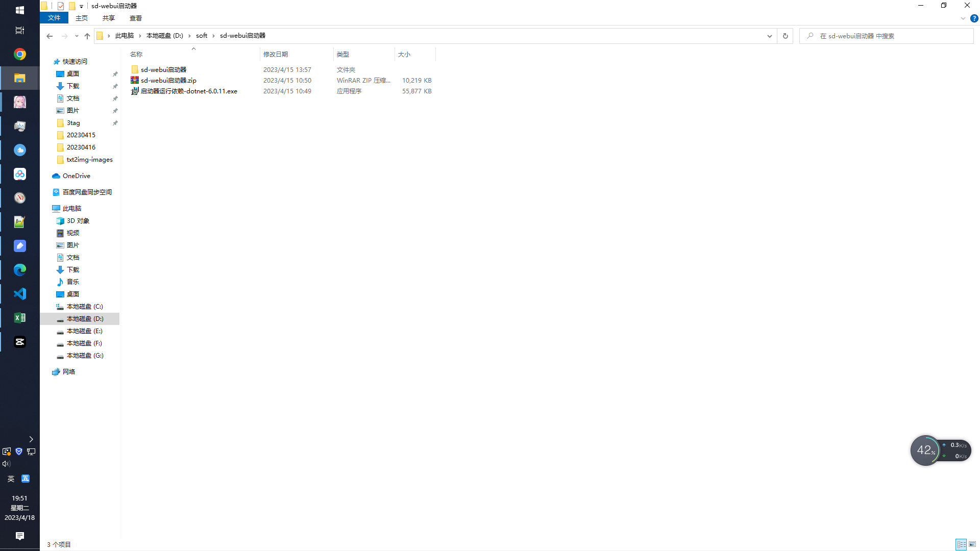Switch to details view button
980x551 pixels.
click(961, 544)
